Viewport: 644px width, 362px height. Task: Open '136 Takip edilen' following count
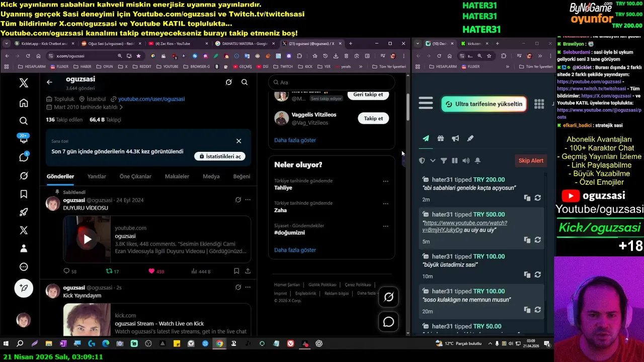click(x=64, y=120)
